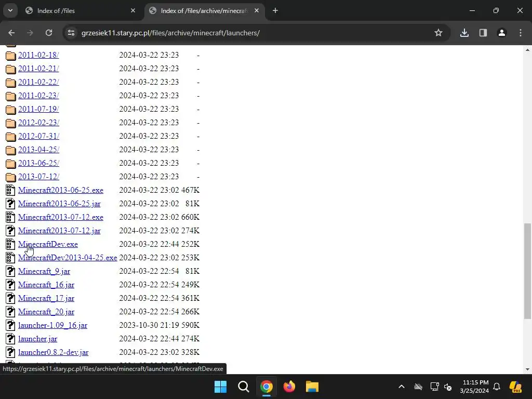Screen dimensions: 532x399
Task: Download Minecraft2013-06-25.jar
Action: click(59, 204)
